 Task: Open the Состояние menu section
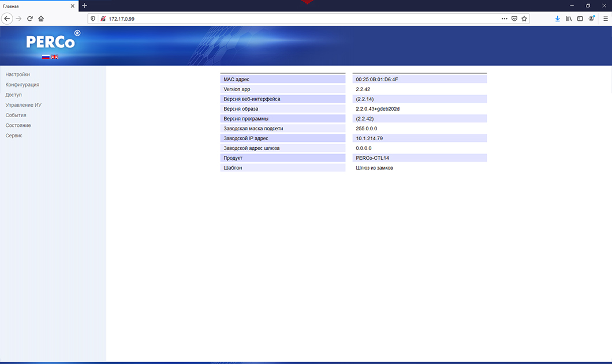click(18, 125)
